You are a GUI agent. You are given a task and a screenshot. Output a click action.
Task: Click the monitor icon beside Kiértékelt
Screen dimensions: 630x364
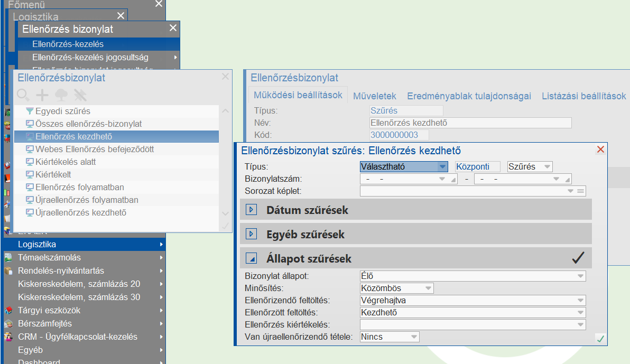coord(30,174)
